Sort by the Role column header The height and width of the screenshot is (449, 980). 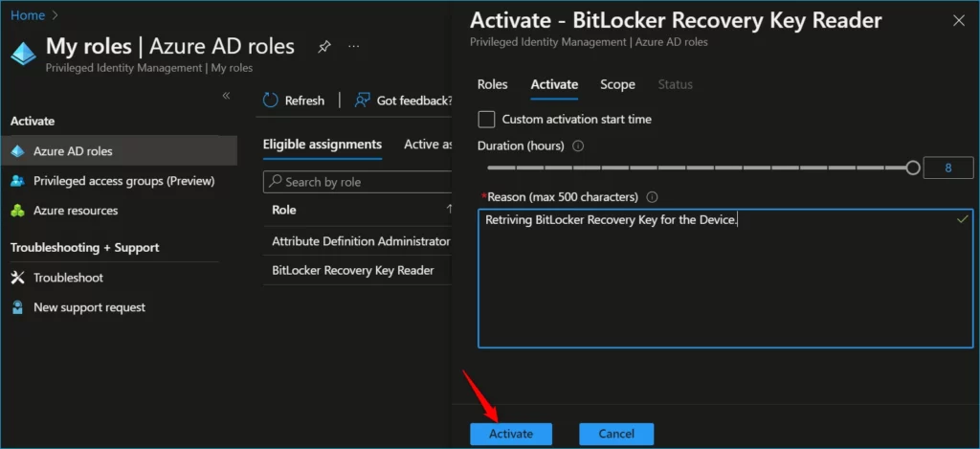click(x=283, y=210)
